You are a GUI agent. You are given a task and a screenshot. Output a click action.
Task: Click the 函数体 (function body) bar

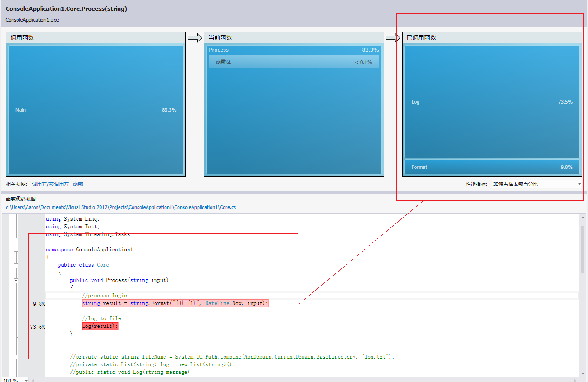pyautogui.click(x=294, y=62)
